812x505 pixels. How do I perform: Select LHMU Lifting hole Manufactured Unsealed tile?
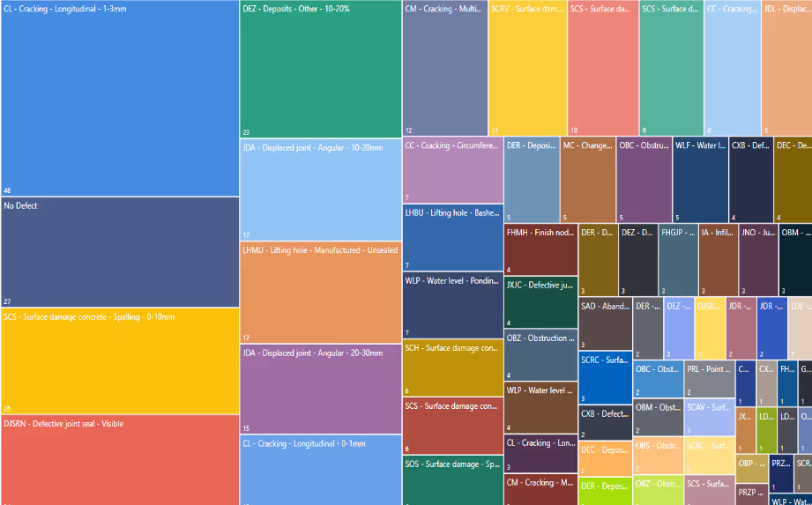pyautogui.click(x=321, y=293)
